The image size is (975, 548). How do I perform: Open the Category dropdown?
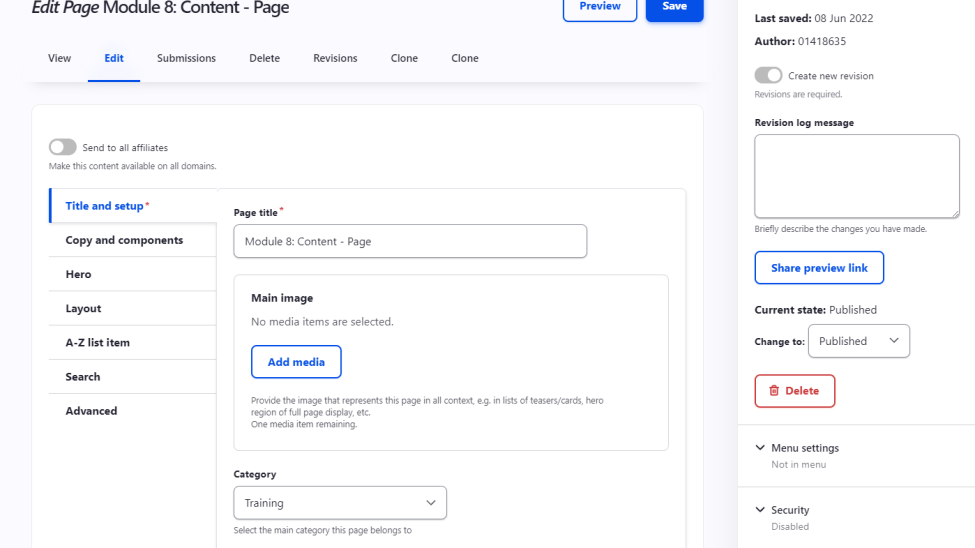[x=340, y=503]
